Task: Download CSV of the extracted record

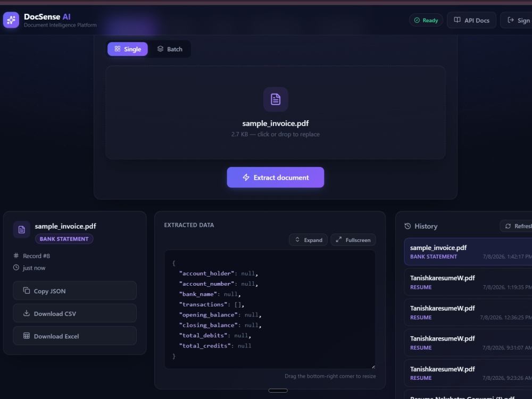Action: (x=74, y=313)
